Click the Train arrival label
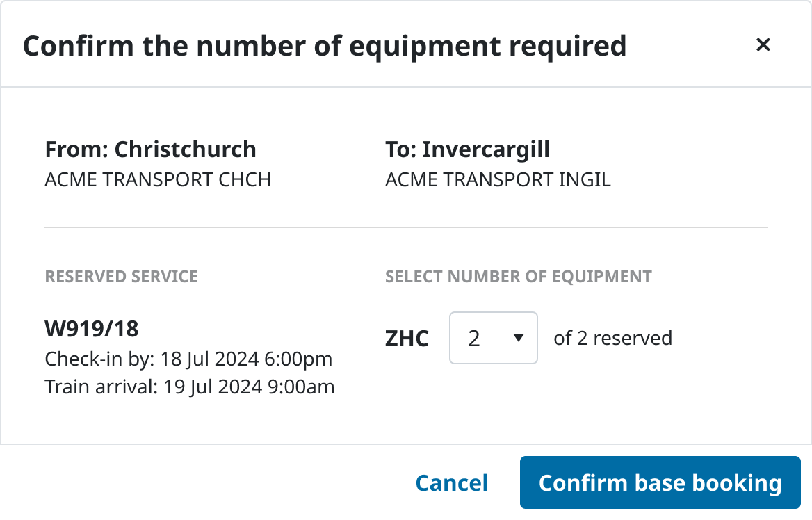 coord(101,387)
